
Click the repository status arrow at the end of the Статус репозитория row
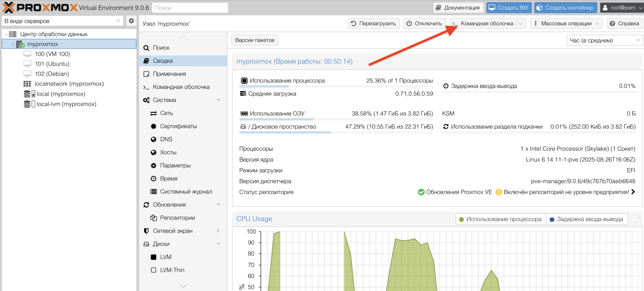[633, 192]
